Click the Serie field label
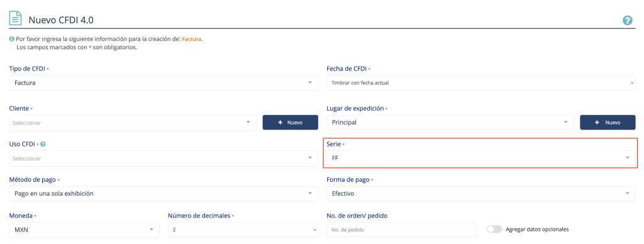Image resolution: width=644 pixels, height=244 pixels. coord(333,144)
